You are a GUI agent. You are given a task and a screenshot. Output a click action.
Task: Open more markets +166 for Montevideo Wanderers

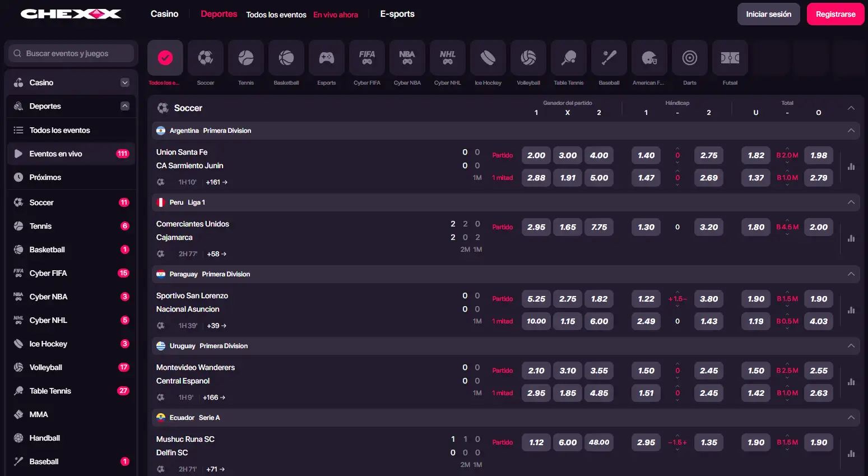(214, 398)
